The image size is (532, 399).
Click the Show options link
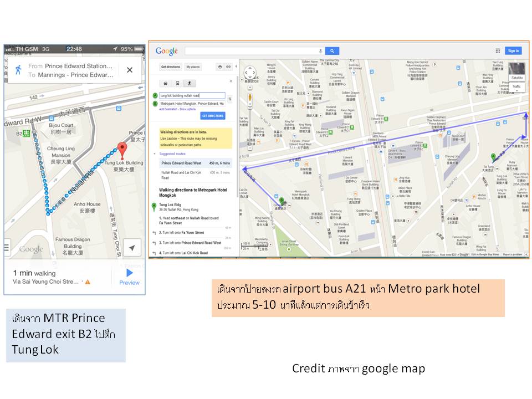188,109
